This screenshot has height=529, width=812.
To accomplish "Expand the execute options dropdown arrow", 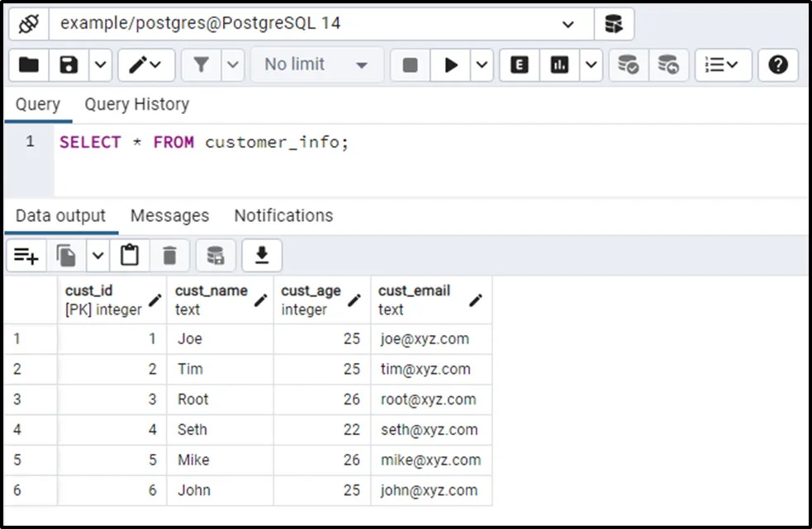I will 482,64.
